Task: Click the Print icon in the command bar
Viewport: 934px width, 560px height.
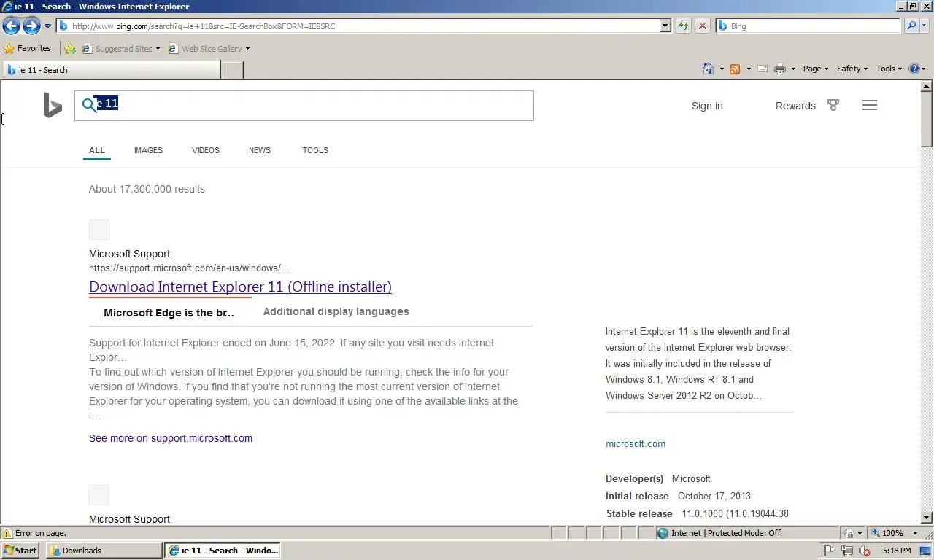Action: (x=779, y=69)
